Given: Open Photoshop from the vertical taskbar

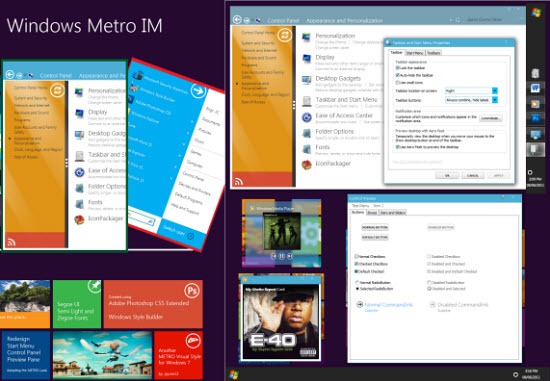Looking at the screenshot, I should coord(535,119).
